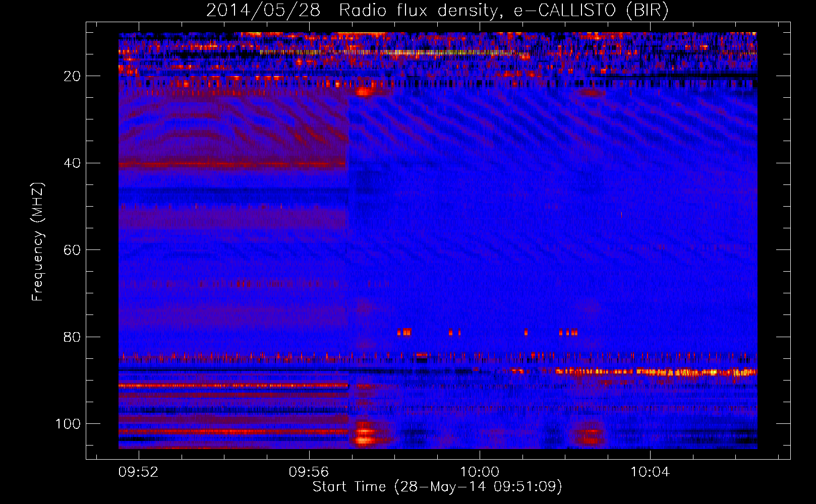Click the plot title '2014/05/28 Radio flux density'
The width and height of the screenshot is (816, 504).
437,11
